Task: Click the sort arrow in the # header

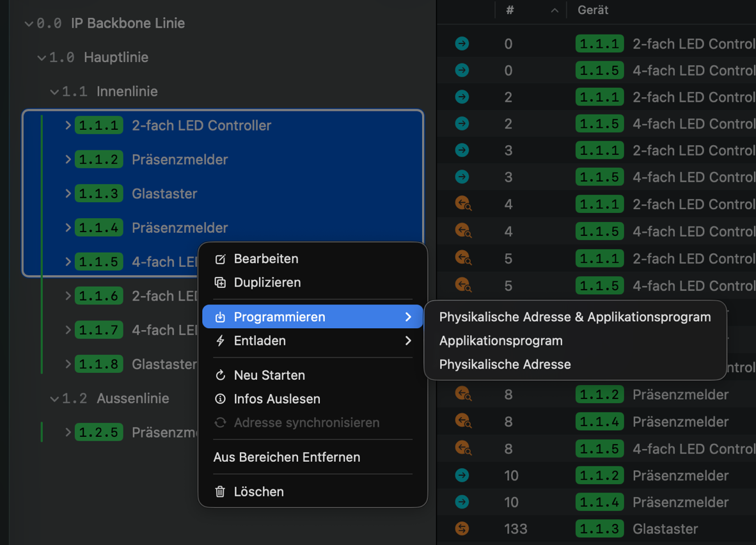Action: coord(555,10)
